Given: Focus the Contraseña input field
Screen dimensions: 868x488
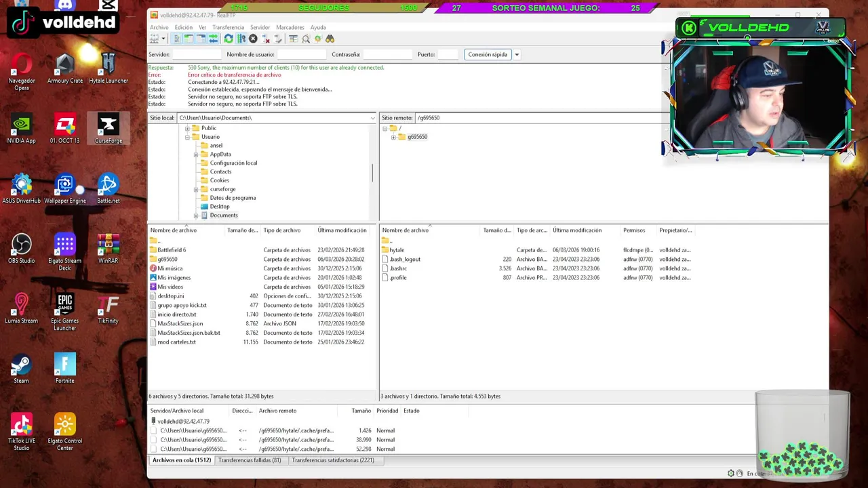Looking at the screenshot, I should pyautogui.click(x=387, y=54).
